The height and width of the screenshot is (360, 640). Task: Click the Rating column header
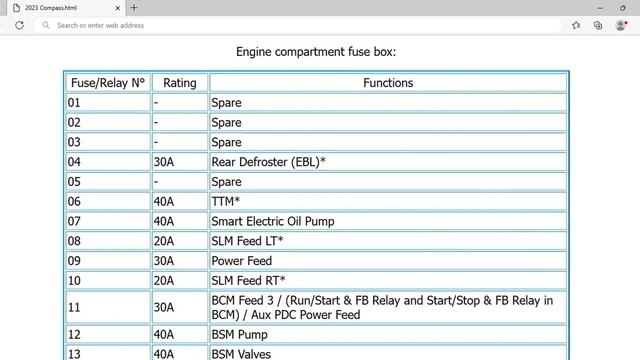(x=180, y=83)
